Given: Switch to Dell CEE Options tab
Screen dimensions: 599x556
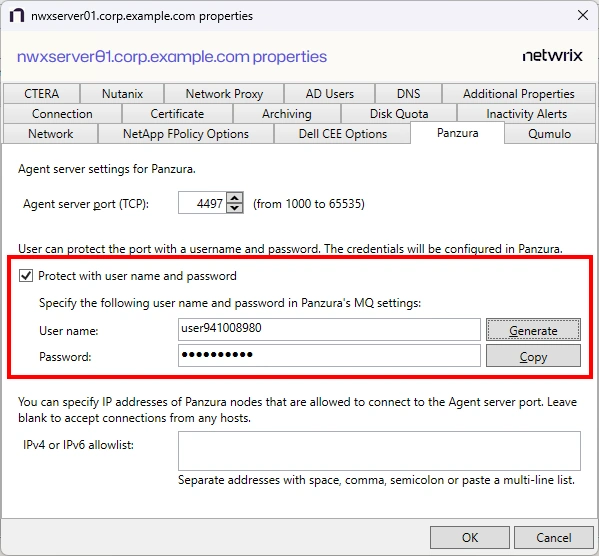Looking at the screenshot, I should pyautogui.click(x=343, y=134).
